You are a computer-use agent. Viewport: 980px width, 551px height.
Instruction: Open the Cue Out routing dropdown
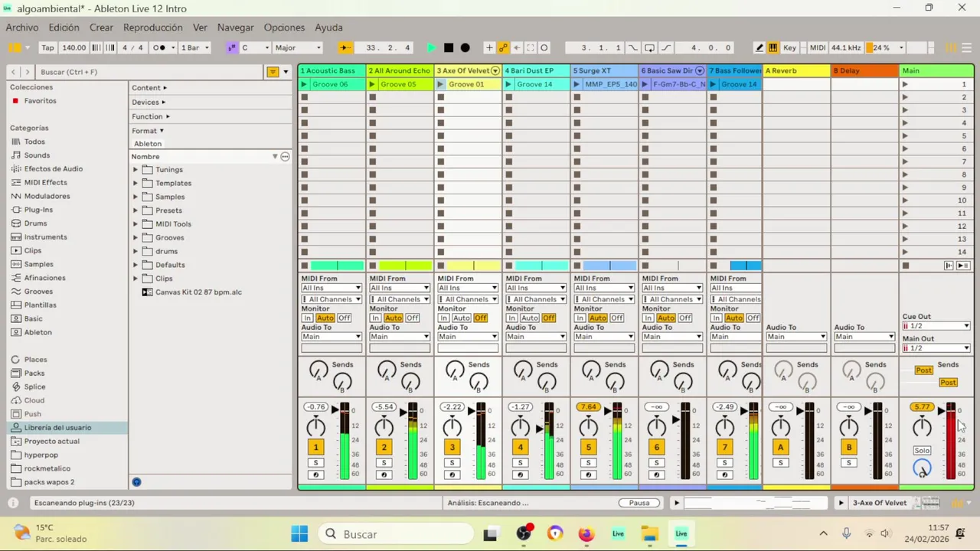tap(936, 326)
